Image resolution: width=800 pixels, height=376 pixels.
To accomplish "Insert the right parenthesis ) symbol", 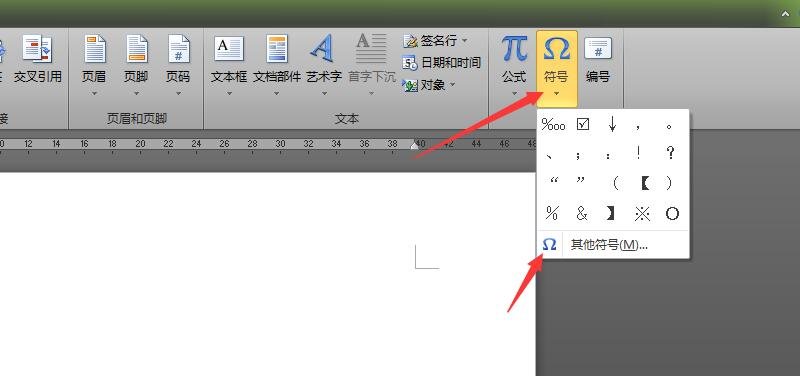I will click(x=669, y=183).
